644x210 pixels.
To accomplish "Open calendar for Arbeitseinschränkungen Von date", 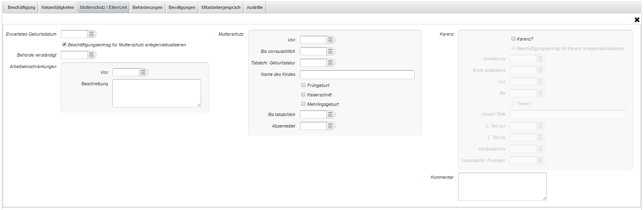I will [143, 73].
